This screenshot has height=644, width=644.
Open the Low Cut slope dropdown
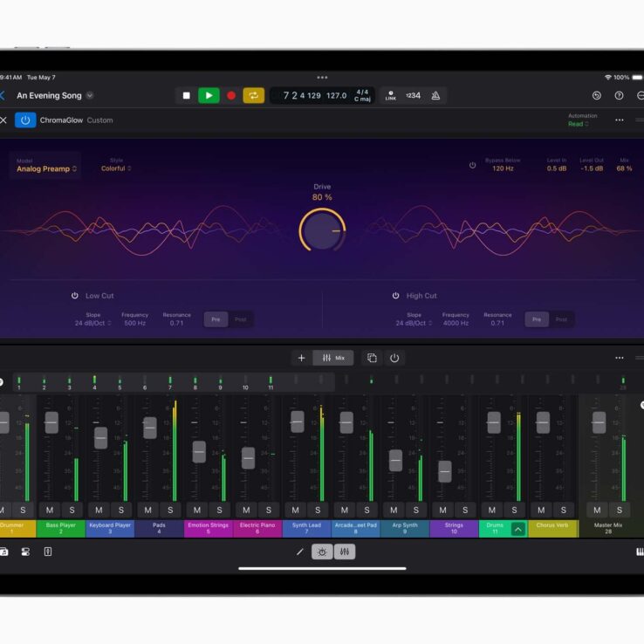click(92, 323)
